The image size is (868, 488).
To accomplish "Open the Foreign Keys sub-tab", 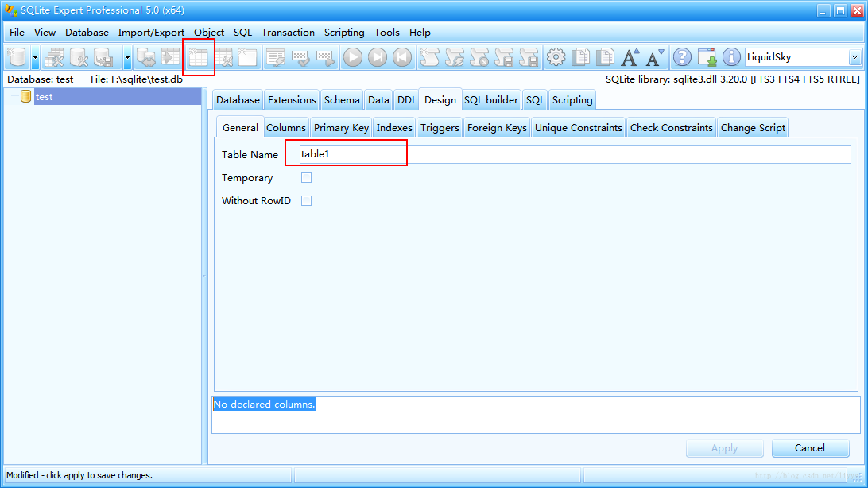I will [497, 127].
